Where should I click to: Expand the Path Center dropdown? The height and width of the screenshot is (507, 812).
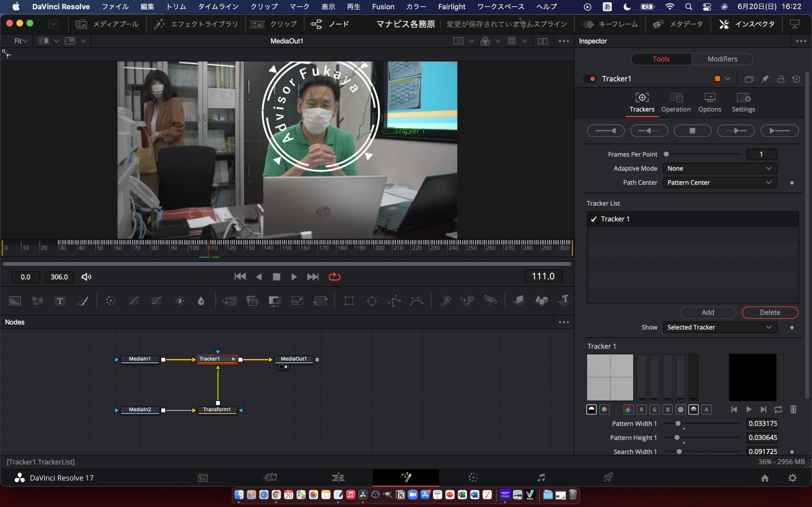tap(720, 183)
